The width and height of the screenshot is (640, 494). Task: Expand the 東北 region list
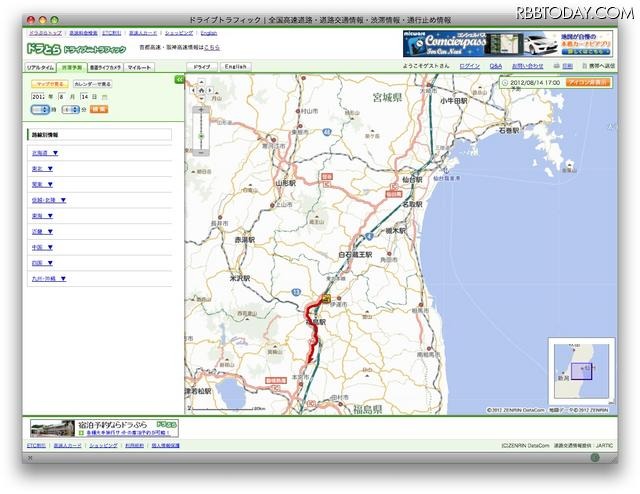tap(41, 168)
